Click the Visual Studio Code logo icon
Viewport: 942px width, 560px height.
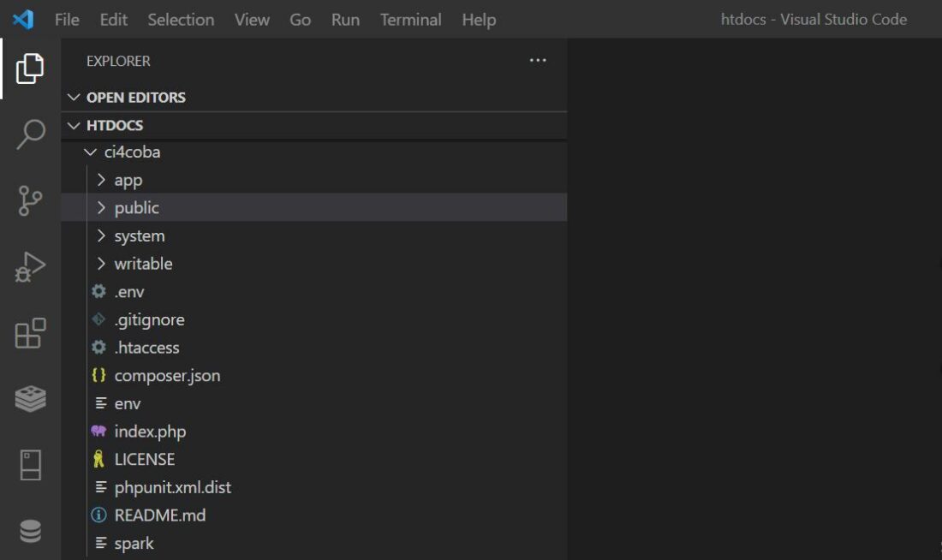tap(23, 19)
